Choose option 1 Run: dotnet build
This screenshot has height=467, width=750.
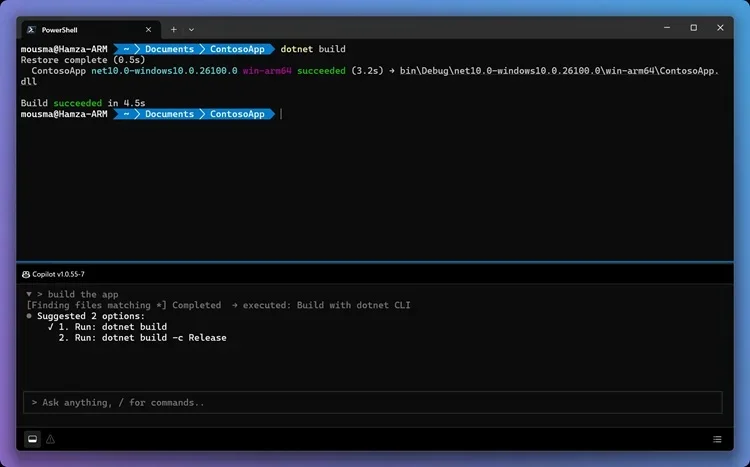click(113, 327)
